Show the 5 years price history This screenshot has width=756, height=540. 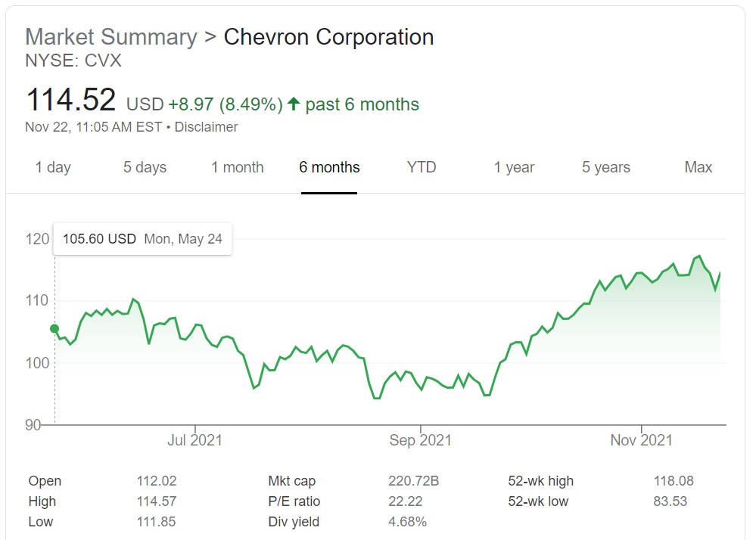(606, 167)
